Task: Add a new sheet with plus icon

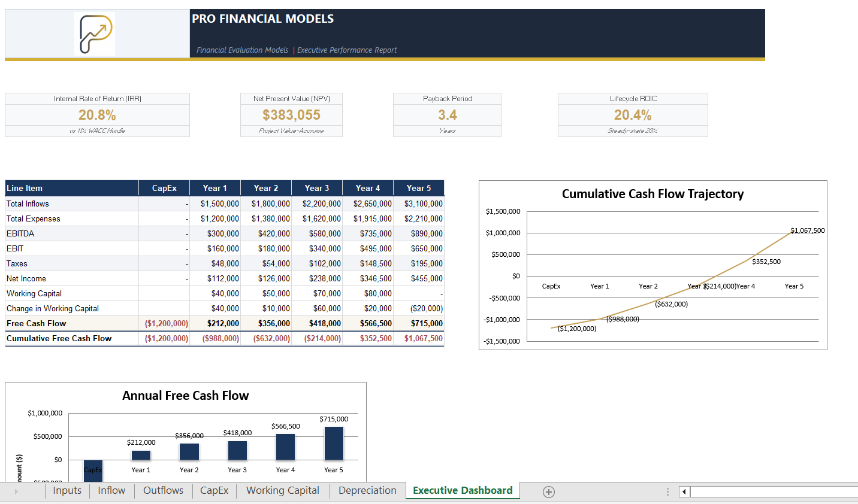Action: (x=549, y=491)
